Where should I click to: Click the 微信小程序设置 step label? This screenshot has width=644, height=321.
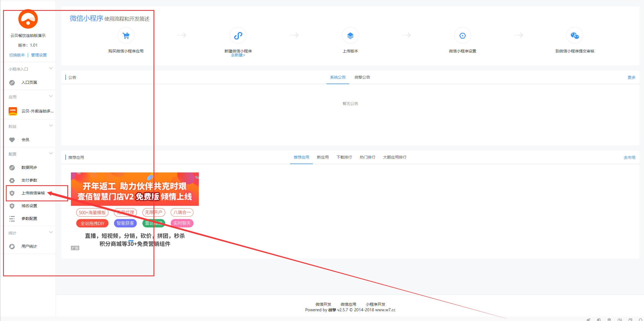(463, 51)
